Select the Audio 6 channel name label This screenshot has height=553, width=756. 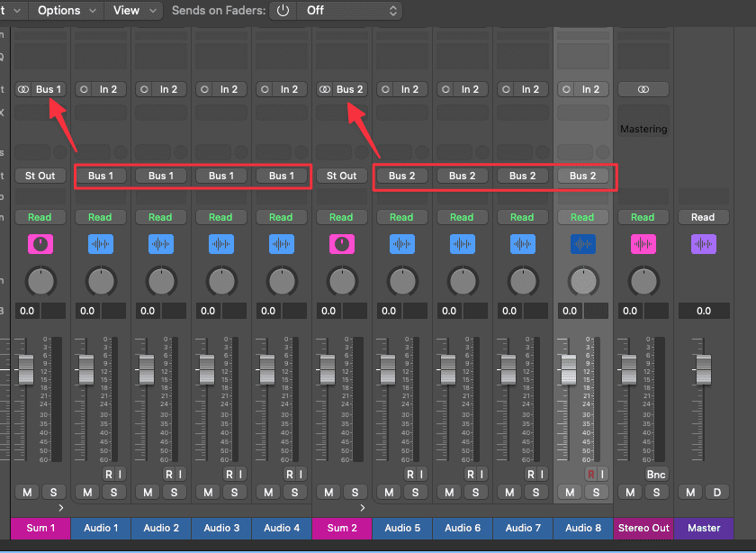(x=462, y=528)
